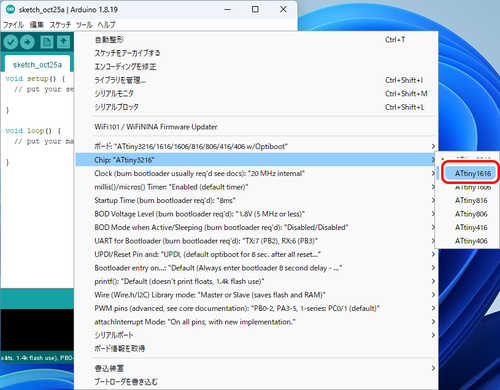Expand the Chip "ATtiny3216" submenu
The image size is (500, 390).
pyautogui.click(x=256, y=160)
